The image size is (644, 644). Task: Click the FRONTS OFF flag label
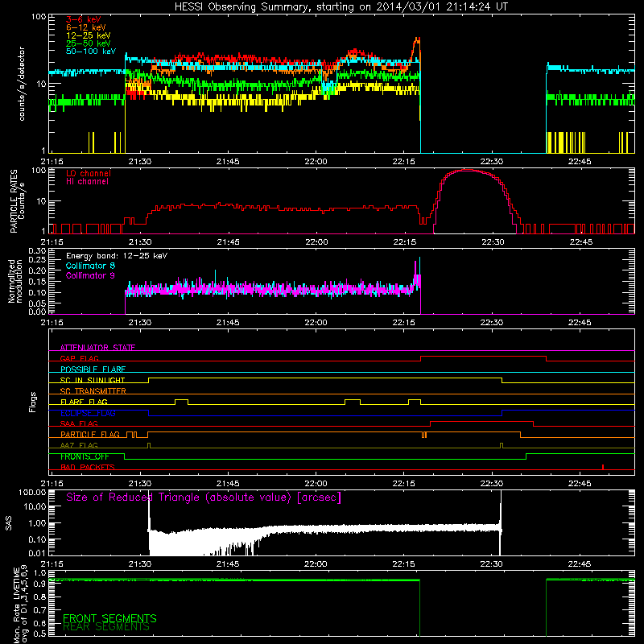pyautogui.click(x=85, y=456)
